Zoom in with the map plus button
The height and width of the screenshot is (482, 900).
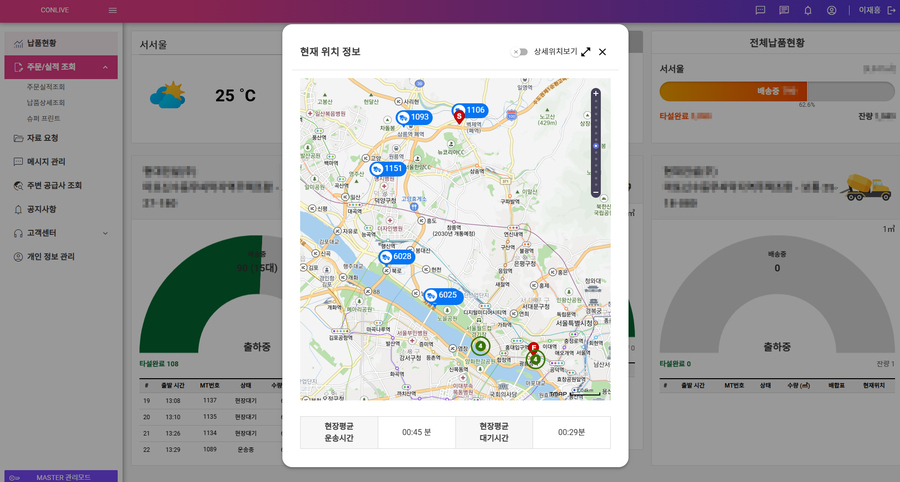596,94
